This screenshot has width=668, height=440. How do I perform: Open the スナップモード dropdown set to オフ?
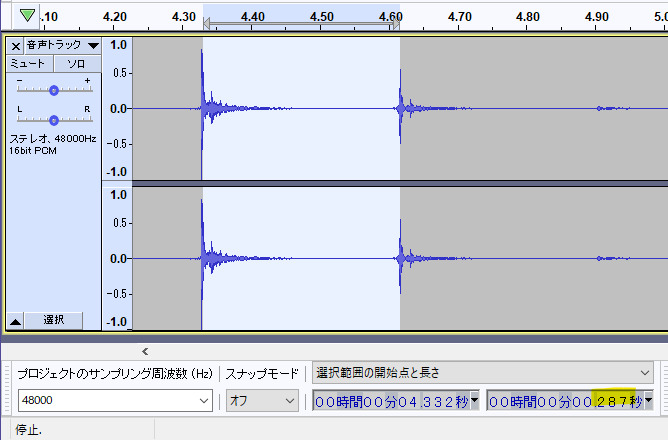(290, 401)
